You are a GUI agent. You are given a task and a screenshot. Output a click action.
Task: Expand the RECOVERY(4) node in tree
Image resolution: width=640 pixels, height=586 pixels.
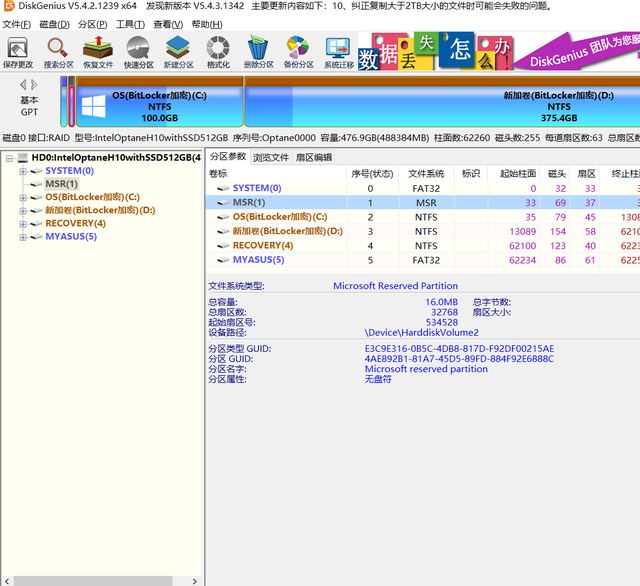(23, 224)
